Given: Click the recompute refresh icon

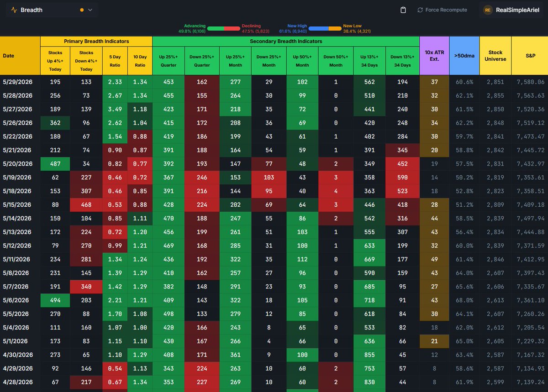Looking at the screenshot, I should tap(420, 10).
